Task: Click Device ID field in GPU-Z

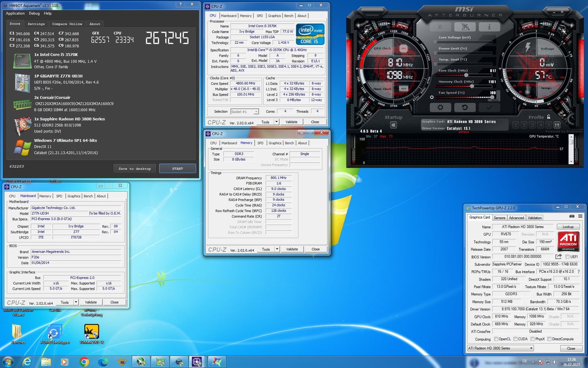Action: (560, 264)
